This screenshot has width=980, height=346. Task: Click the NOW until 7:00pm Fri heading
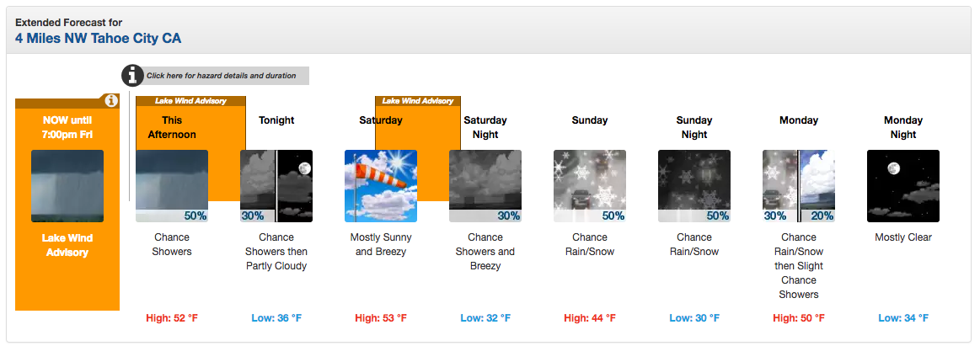pyautogui.click(x=67, y=127)
